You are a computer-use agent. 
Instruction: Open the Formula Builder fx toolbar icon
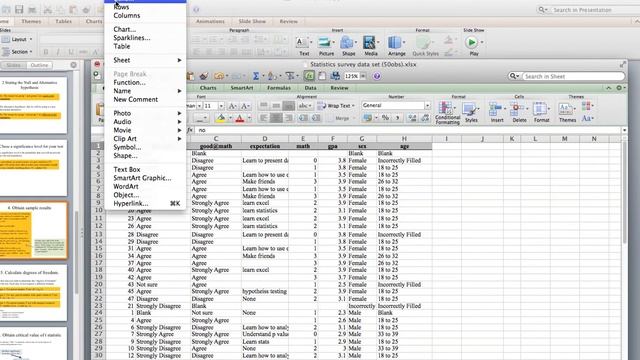pyautogui.click(x=309, y=76)
